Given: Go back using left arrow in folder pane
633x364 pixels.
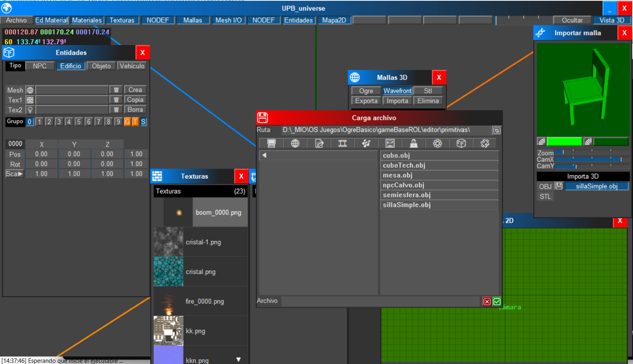Looking at the screenshot, I should [264, 155].
